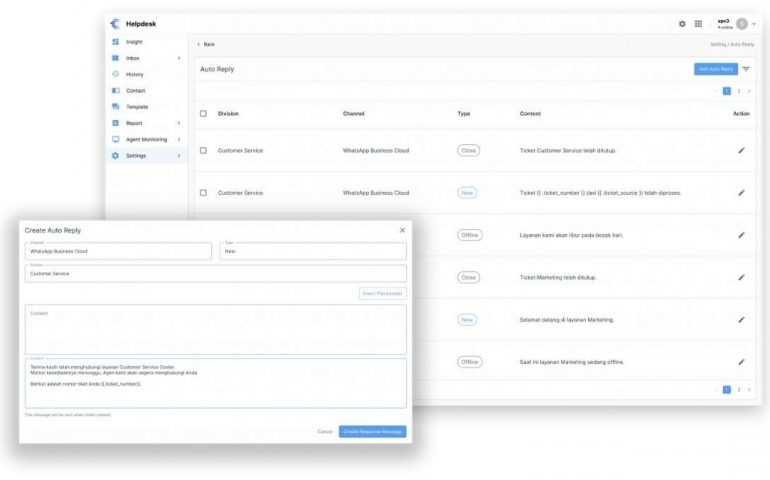Image resolution: width=770 pixels, height=480 pixels.
Task: Click the Insight icon in sidebar
Action: point(116,42)
